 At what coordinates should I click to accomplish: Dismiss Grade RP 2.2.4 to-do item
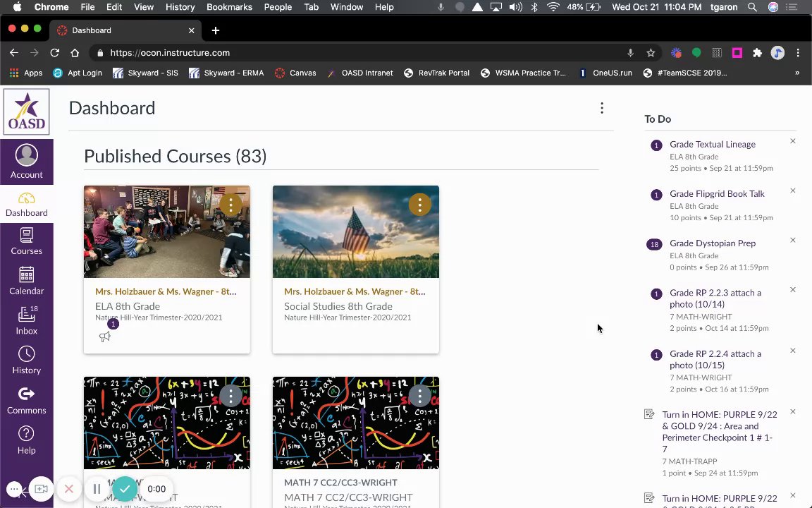click(793, 351)
